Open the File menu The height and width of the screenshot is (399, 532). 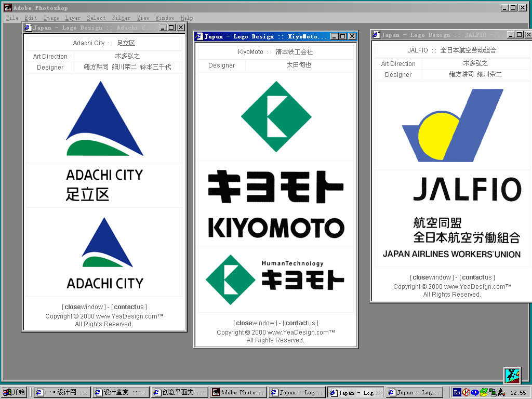(12, 18)
